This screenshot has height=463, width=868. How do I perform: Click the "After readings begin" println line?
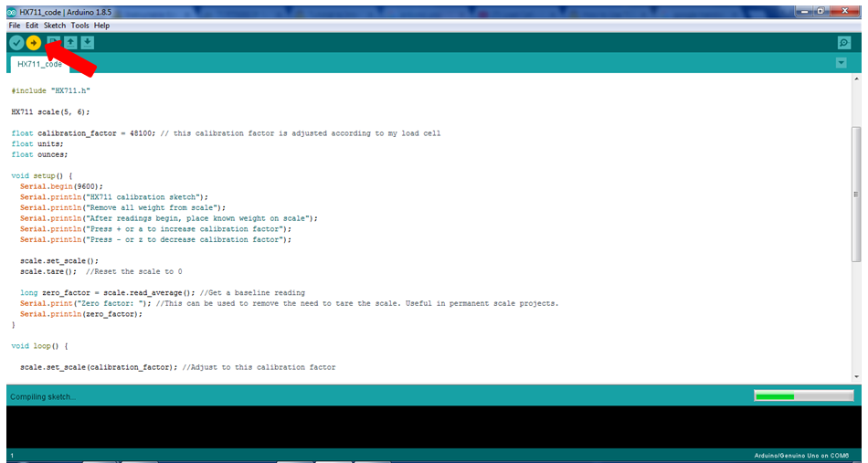pos(169,218)
